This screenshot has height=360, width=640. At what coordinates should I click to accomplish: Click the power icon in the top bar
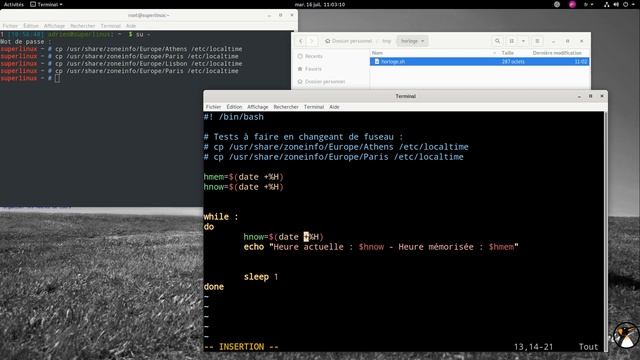pos(625,4)
